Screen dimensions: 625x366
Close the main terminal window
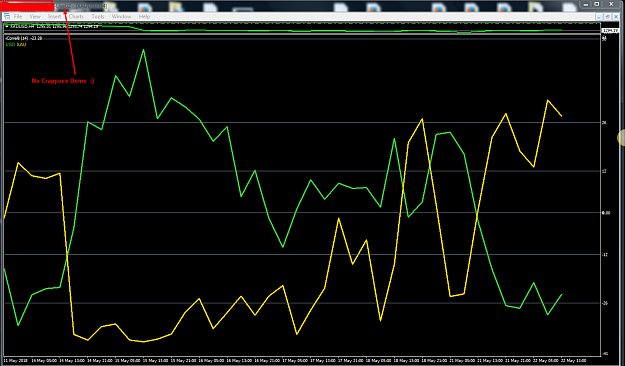(x=611, y=4)
